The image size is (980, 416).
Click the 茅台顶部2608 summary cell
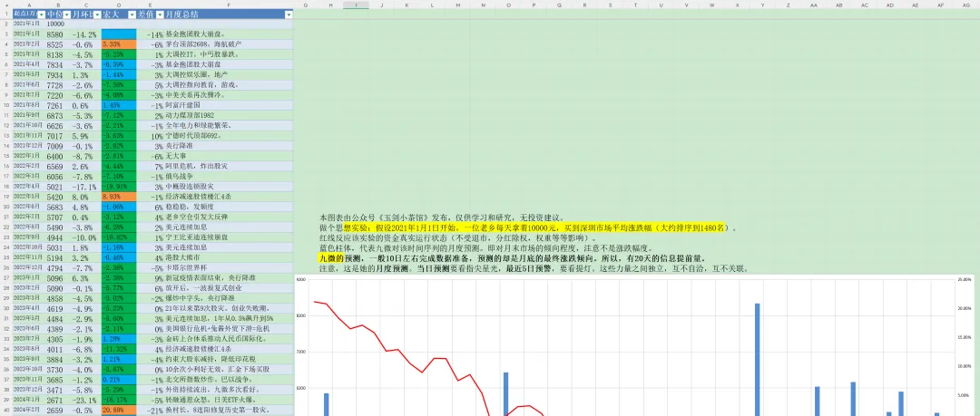coord(229,44)
